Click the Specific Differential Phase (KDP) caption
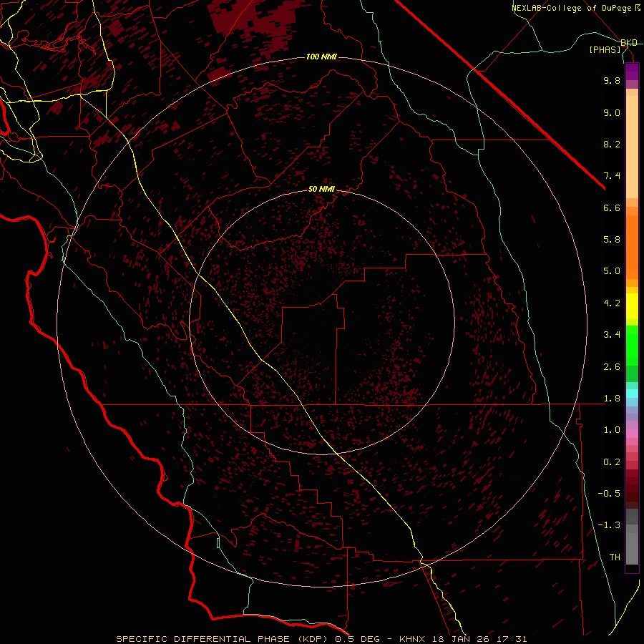This screenshot has height=644, width=644. click(223, 639)
